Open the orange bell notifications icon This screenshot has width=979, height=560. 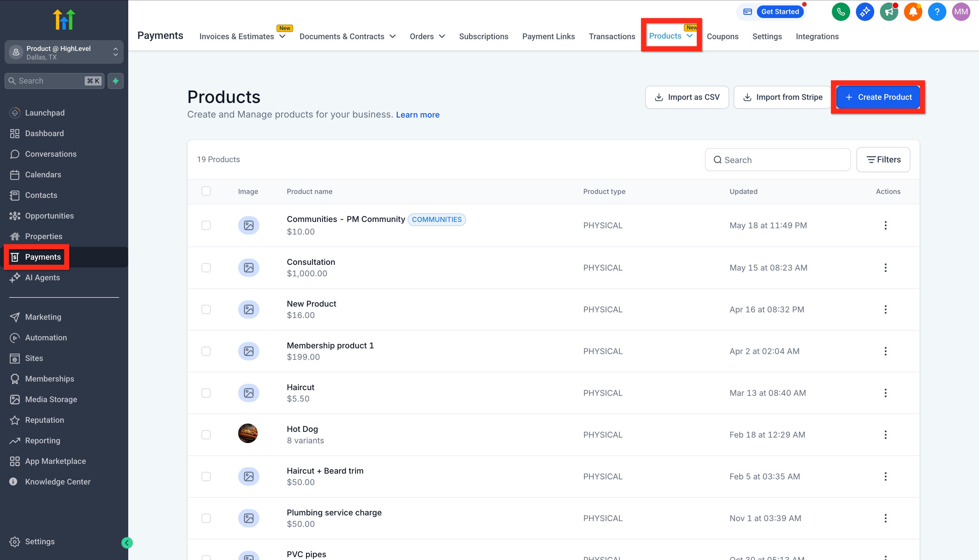(x=913, y=11)
